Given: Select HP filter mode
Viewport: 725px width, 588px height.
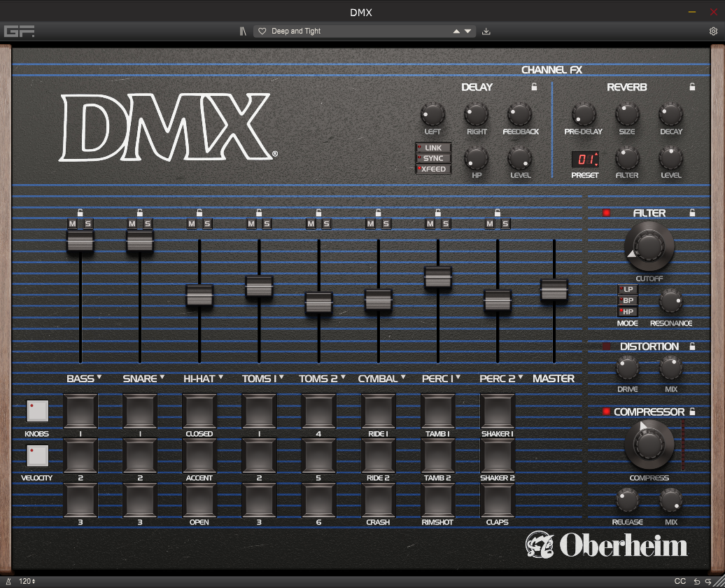Looking at the screenshot, I should [x=628, y=311].
